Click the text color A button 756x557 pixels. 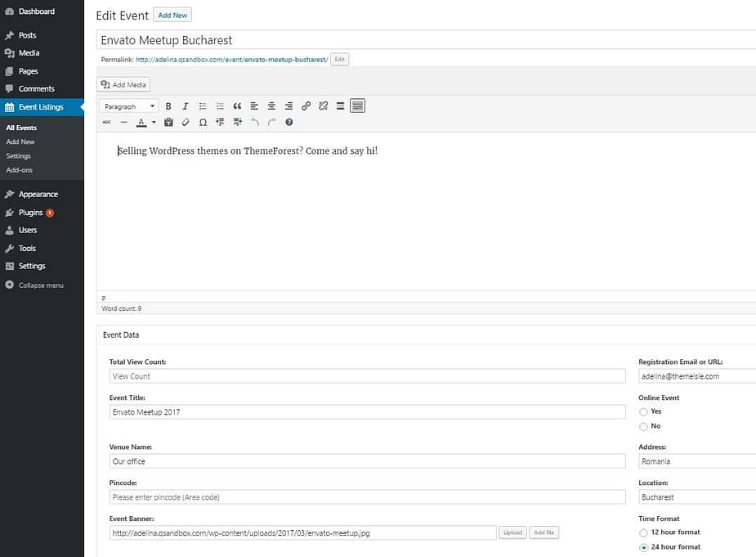point(141,122)
